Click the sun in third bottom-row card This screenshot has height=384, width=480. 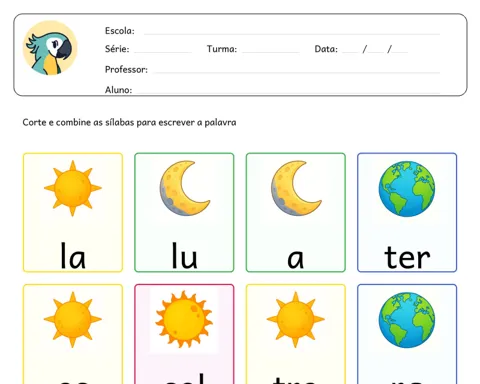point(295,320)
